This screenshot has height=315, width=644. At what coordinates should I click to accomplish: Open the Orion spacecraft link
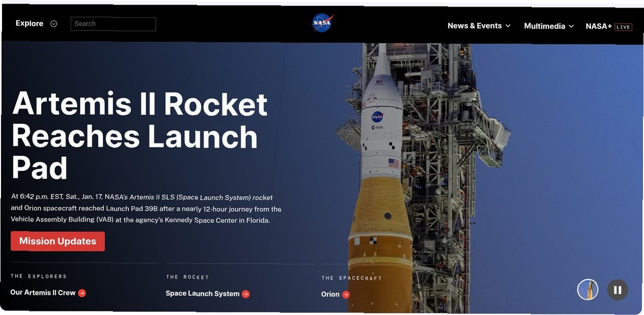point(336,294)
